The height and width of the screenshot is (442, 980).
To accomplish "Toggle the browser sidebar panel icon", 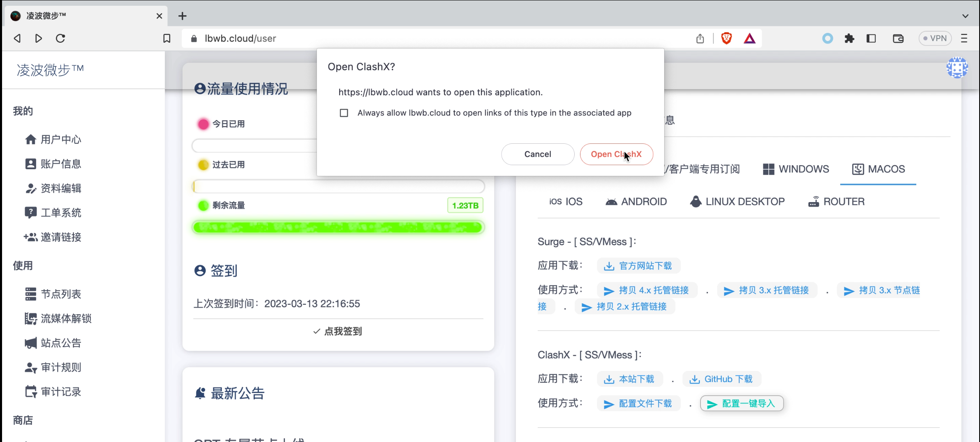I will tap(871, 39).
